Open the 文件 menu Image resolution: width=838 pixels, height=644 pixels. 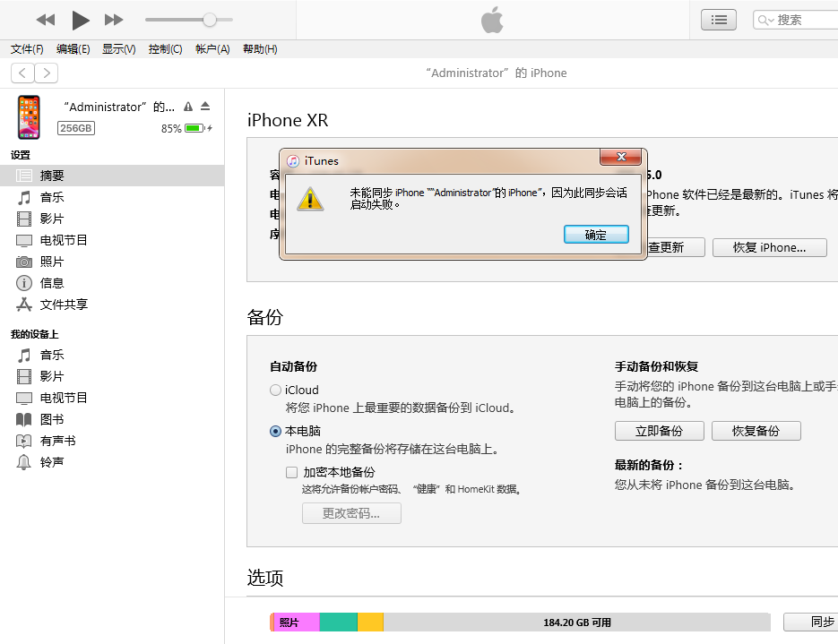click(x=25, y=49)
